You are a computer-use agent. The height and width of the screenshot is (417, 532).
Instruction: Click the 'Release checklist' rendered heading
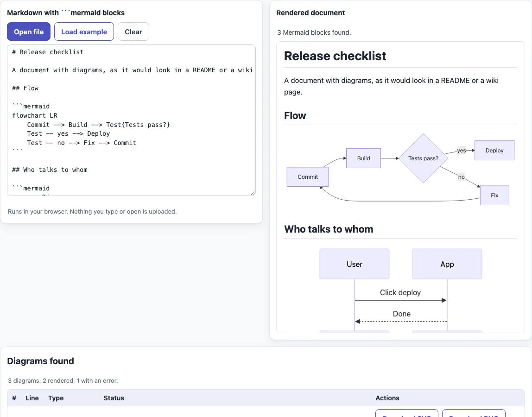tap(335, 56)
